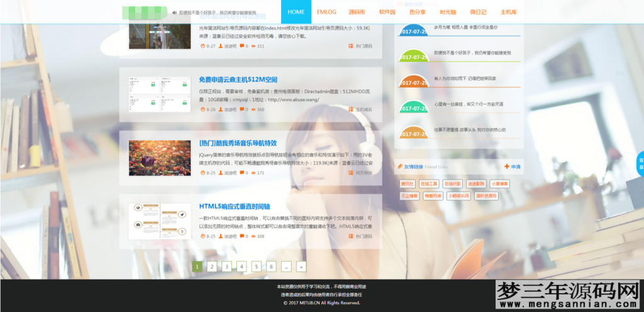Open the EMLOG navigation item
Image resolution: width=644 pixels, height=312 pixels.
pos(326,12)
